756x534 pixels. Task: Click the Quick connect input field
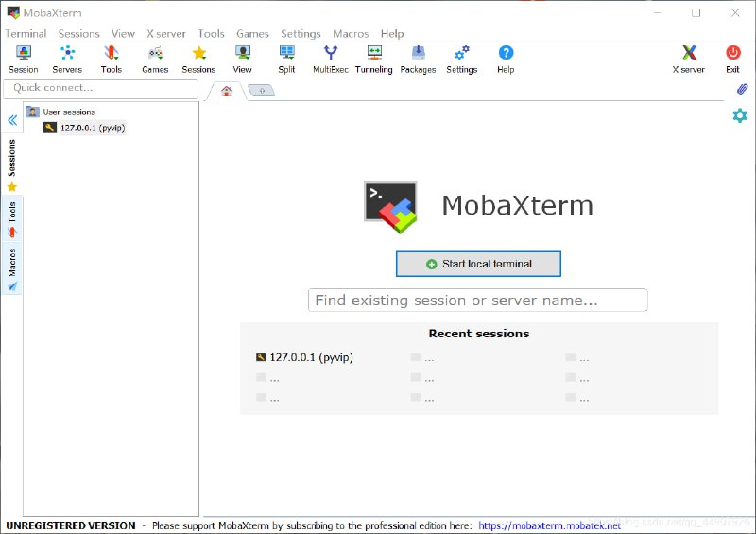click(100, 88)
